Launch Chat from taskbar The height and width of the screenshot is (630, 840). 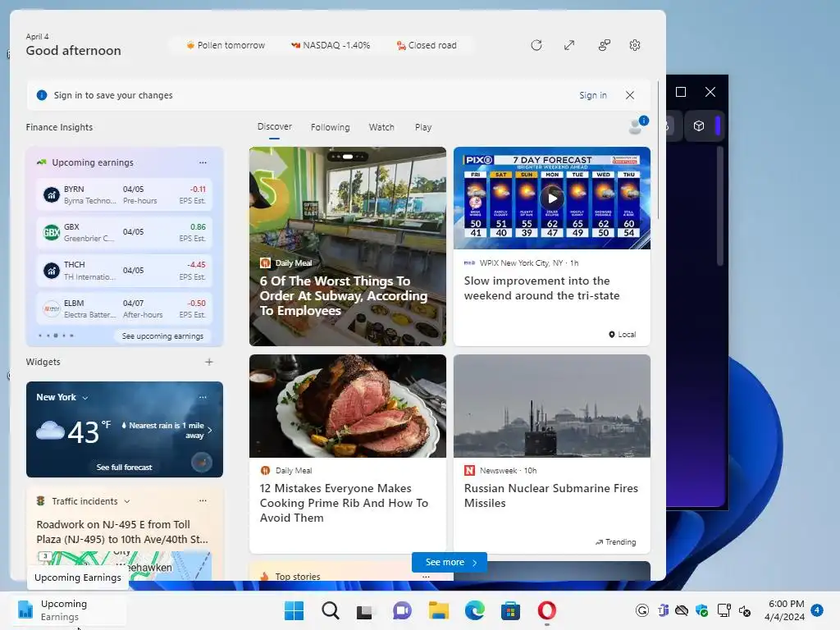click(x=402, y=610)
